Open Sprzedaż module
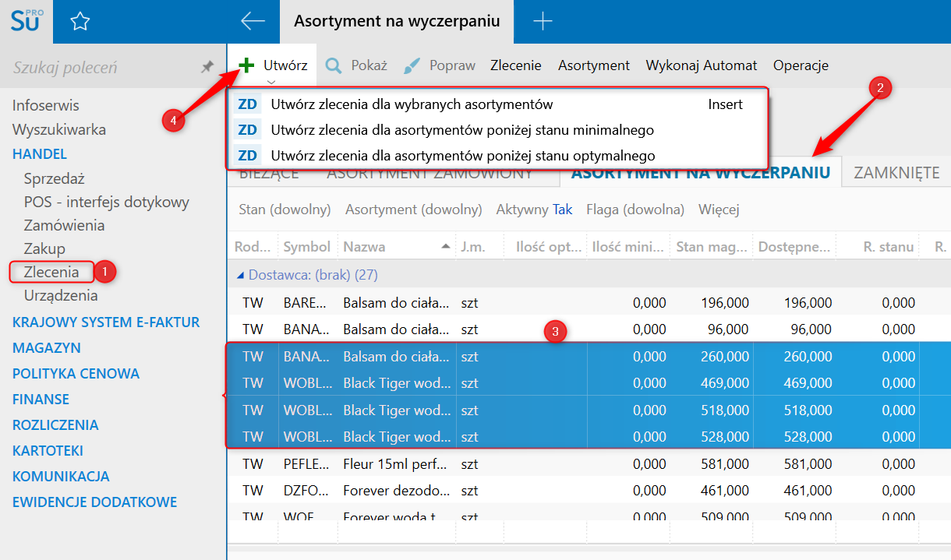Image resolution: width=951 pixels, height=560 pixels. pos(54,178)
